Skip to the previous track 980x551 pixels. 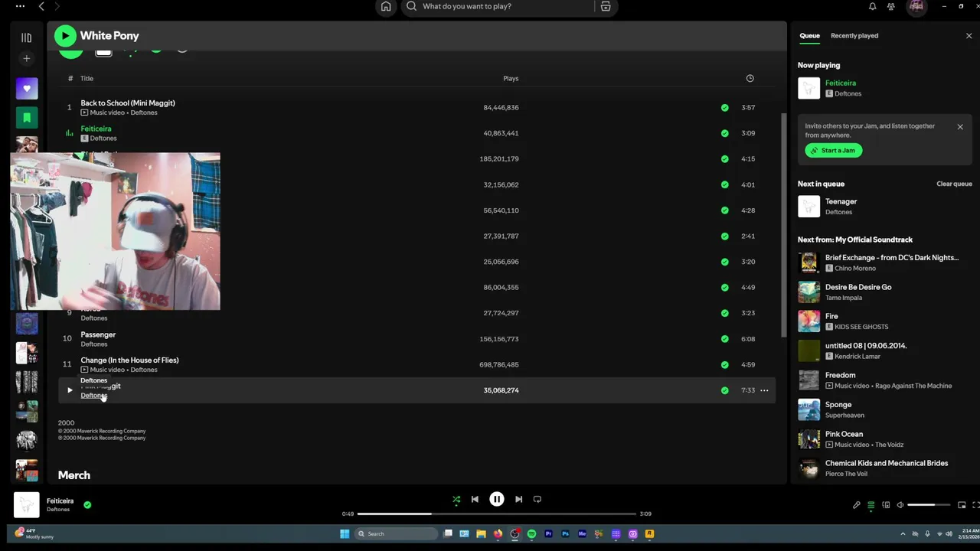click(x=475, y=499)
